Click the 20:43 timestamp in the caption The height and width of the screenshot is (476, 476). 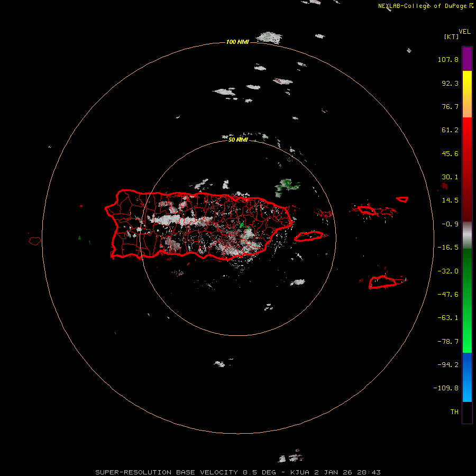click(369, 472)
